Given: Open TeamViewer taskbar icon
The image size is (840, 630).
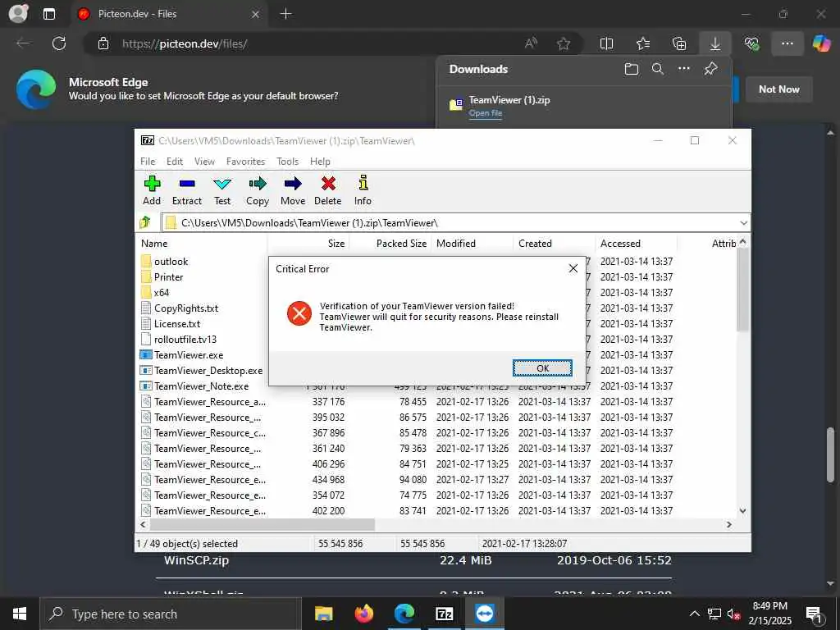Looking at the screenshot, I should [x=485, y=614].
